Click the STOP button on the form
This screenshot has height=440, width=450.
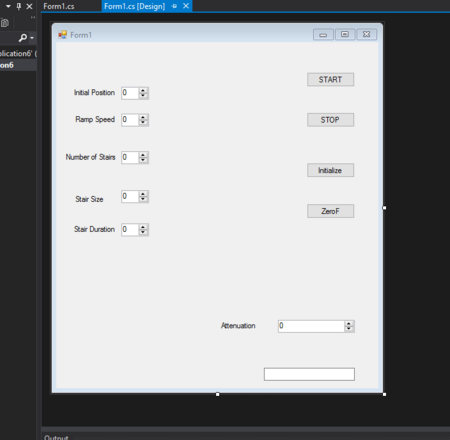tap(330, 120)
